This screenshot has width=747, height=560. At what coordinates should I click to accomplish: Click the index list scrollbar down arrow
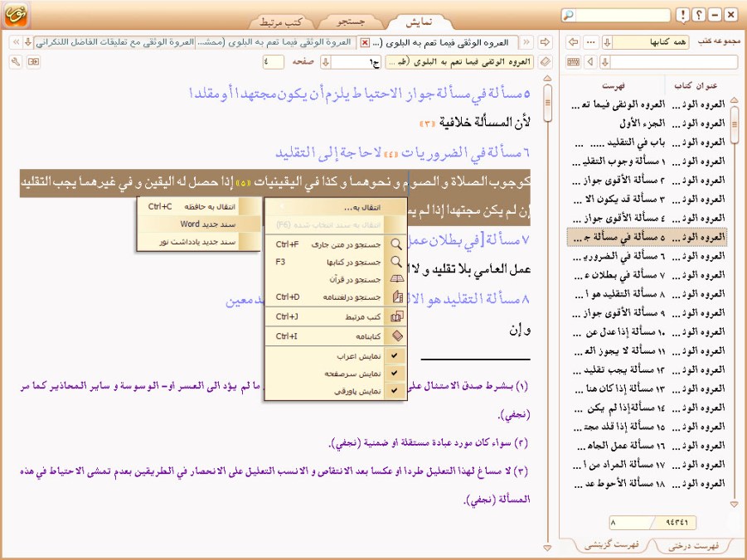tap(734, 504)
